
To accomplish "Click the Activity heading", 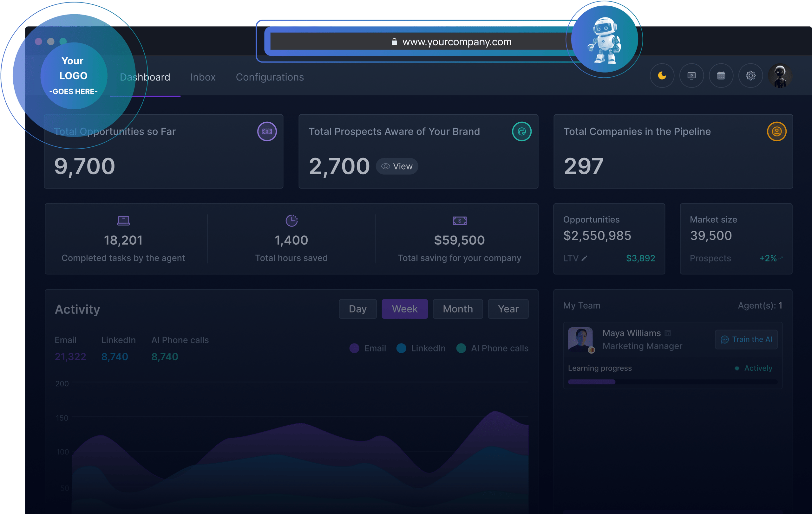I will tap(78, 309).
